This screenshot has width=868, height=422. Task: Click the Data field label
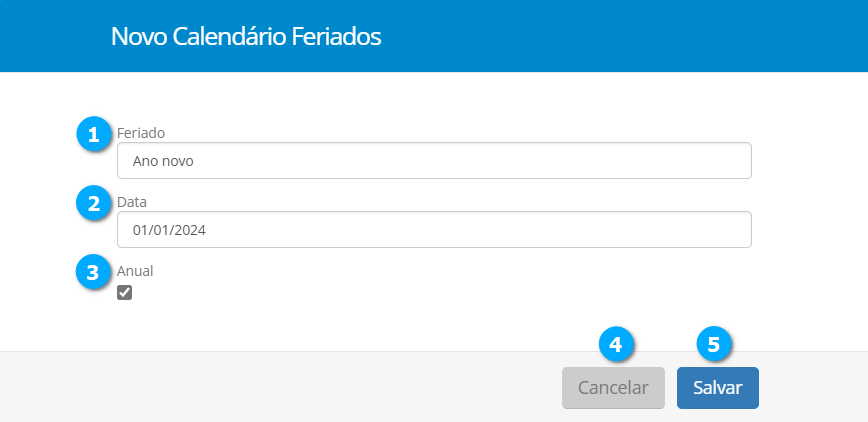[132, 201]
